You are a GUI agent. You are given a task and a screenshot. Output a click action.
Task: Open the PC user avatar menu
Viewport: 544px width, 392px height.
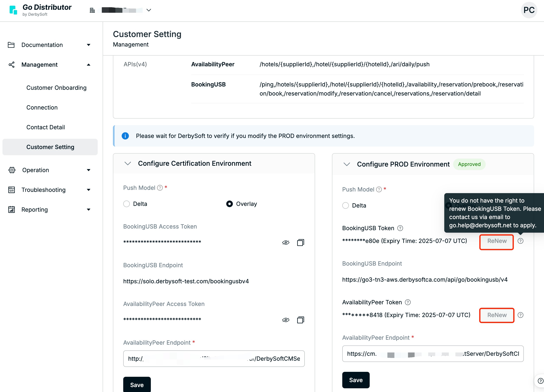[x=529, y=10]
